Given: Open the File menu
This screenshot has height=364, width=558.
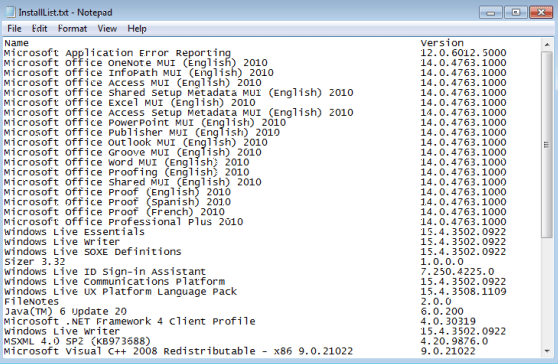Looking at the screenshot, I should pos(14,28).
